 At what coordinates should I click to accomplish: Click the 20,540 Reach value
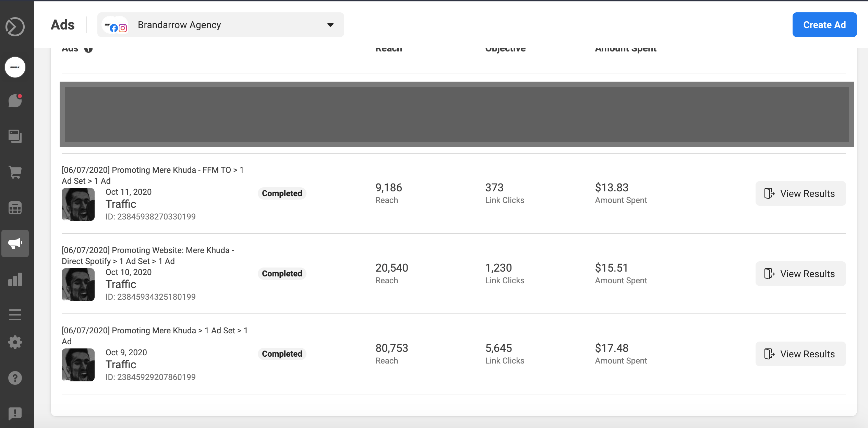[392, 268]
